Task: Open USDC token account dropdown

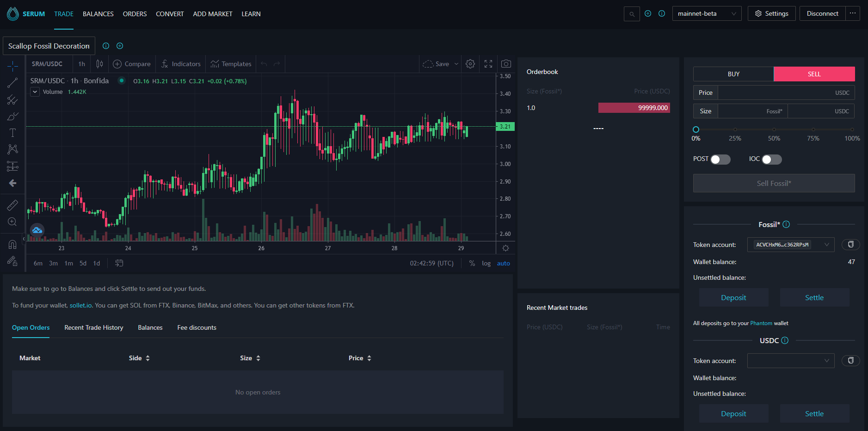Action: click(x=791, y=361)
